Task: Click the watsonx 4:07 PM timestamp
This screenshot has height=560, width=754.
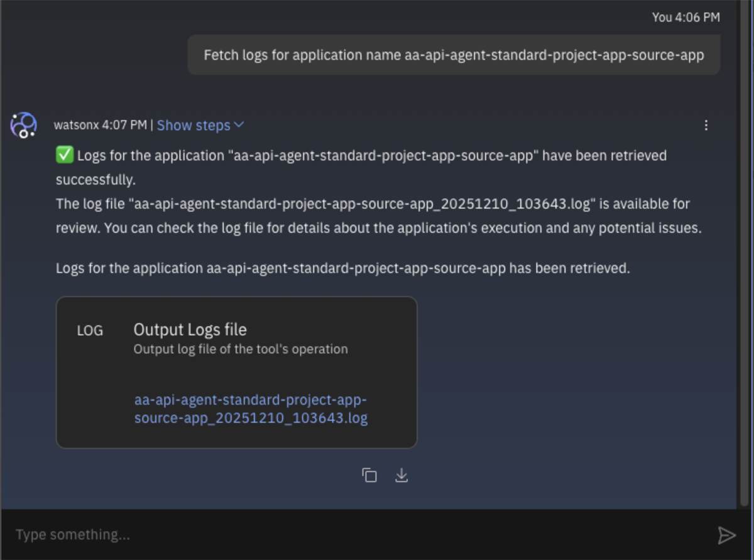Action: 102,125
